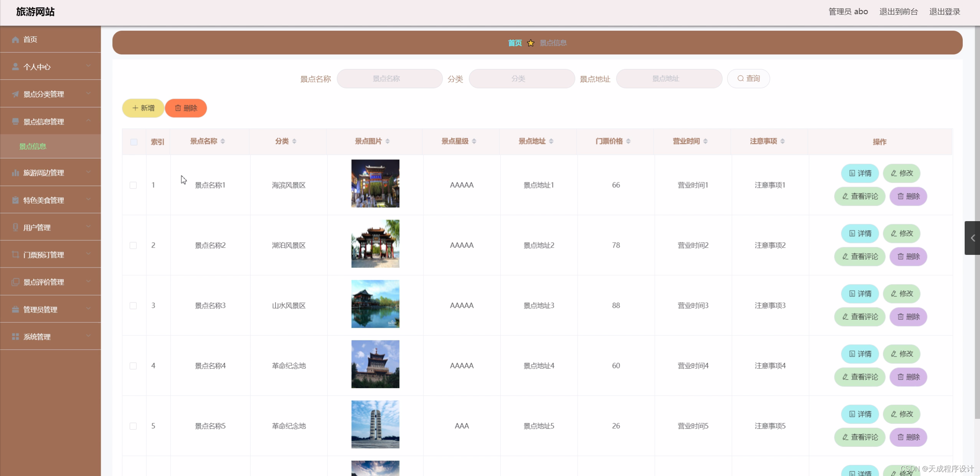Click the collapse arrow tab on right edge
Screen dimensions: 980x476
[x=972, y=238]
